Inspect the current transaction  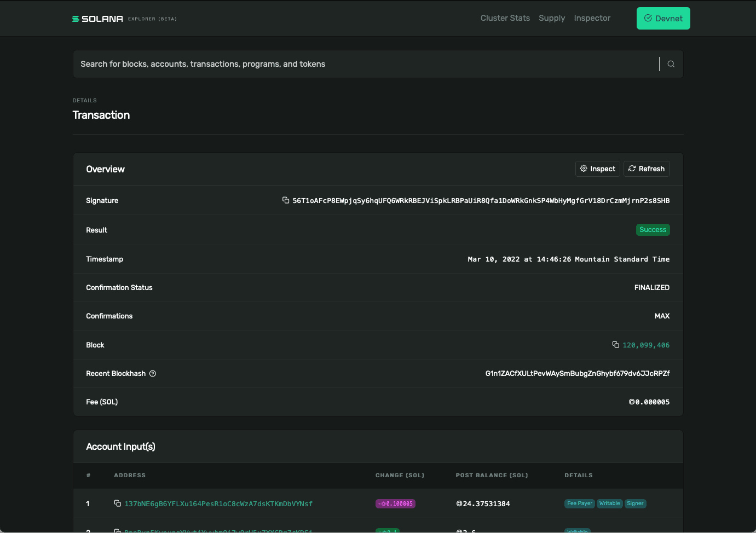click(597, 169)
